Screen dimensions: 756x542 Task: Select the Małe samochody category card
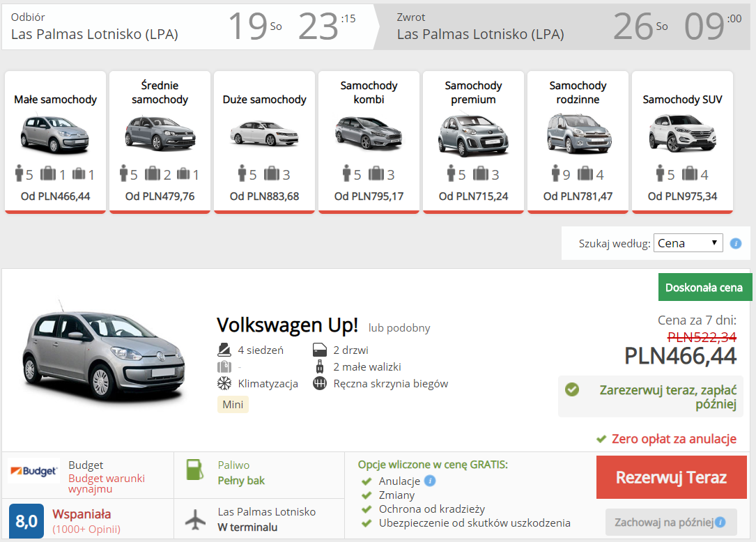pyautogui.click(x=56, y=141)
